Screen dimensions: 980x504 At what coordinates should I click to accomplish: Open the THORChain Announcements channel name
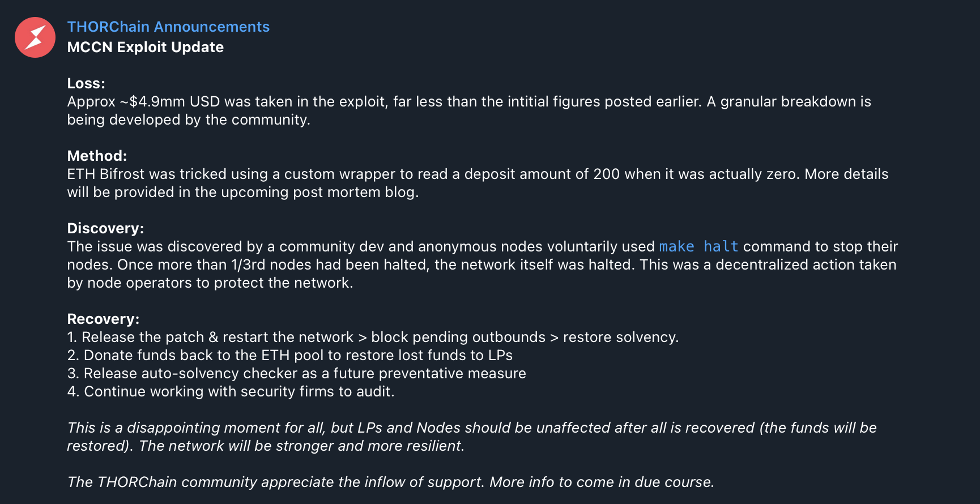(168, 27)
